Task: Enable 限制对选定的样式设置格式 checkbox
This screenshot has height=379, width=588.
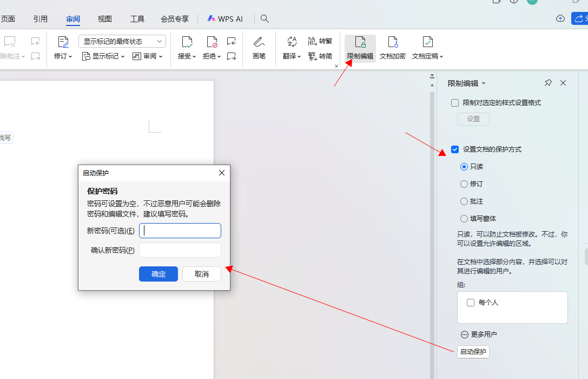Action: pos(455,103)
